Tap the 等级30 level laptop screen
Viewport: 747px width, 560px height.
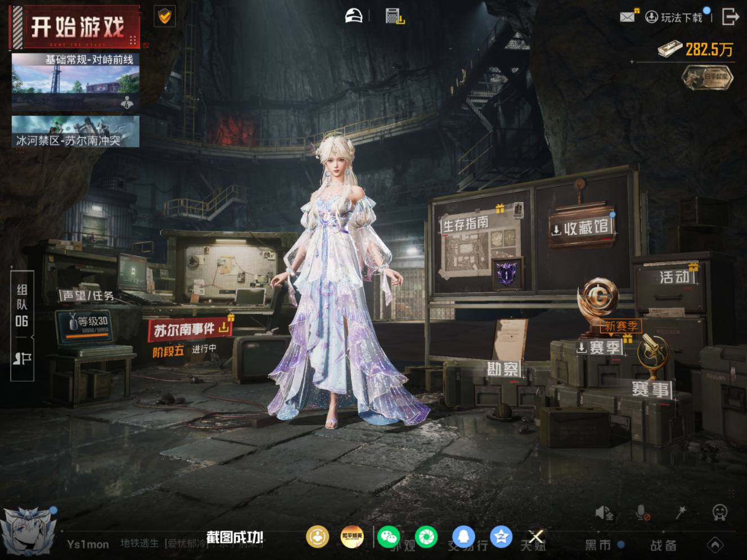tap(86, 326)
